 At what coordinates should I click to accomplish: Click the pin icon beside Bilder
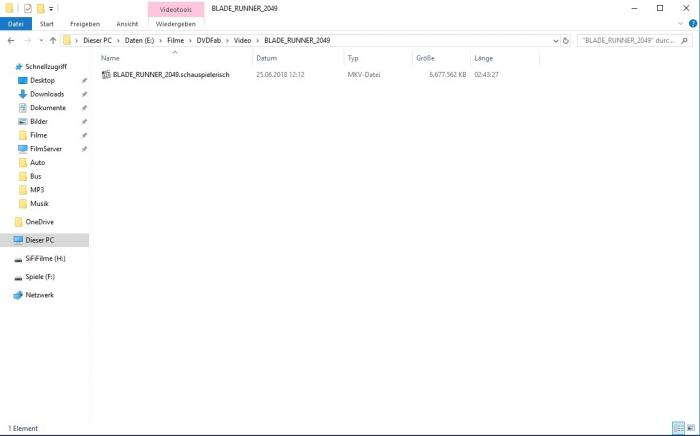84,122
